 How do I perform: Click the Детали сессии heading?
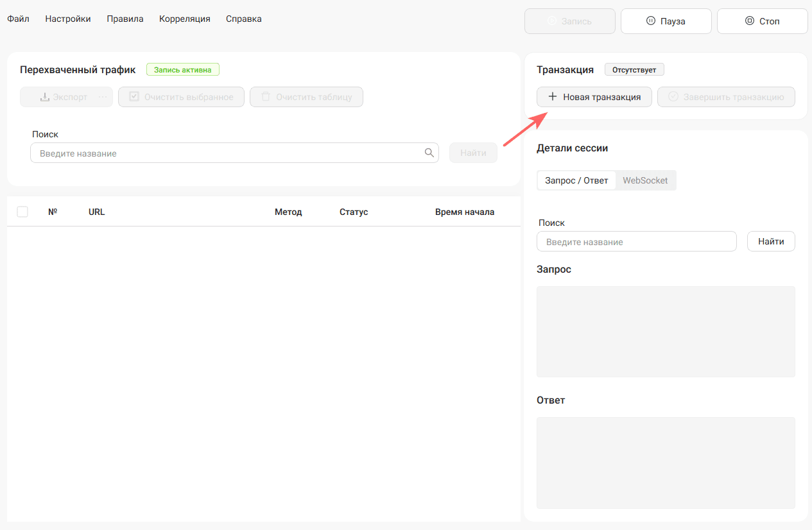click(x=572, y=148)
